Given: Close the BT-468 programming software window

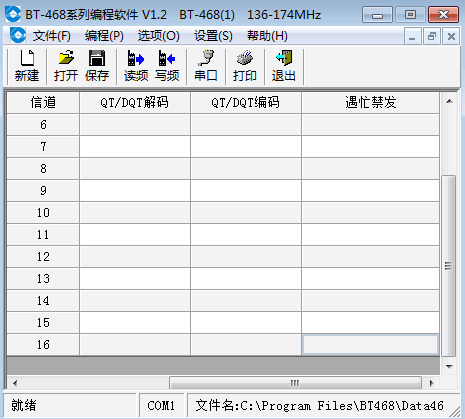Looking at the screenshot, I should click(444, 15).
